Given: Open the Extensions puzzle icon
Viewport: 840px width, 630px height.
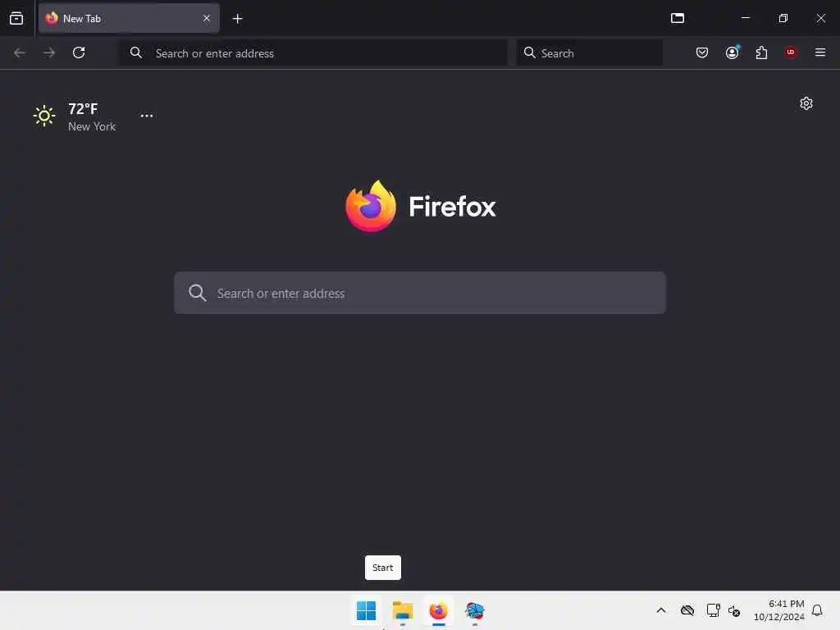Looking at the screenshot, I should 761,52.
